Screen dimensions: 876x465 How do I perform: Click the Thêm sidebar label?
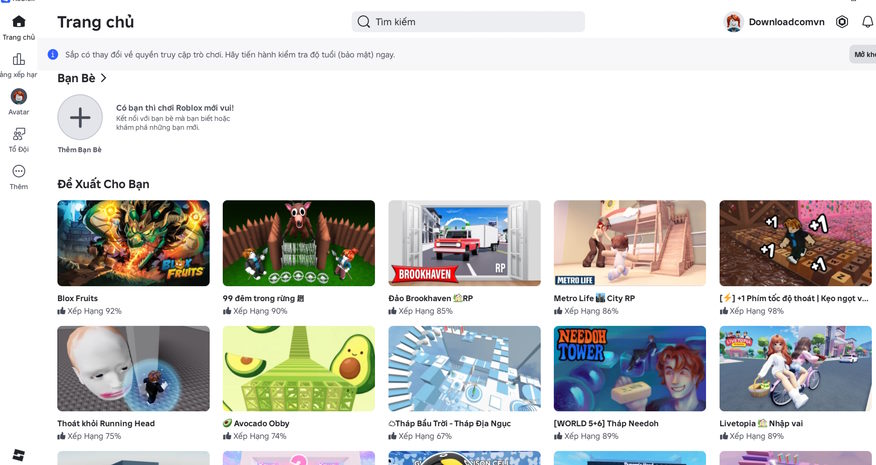[x=18, y=187]
